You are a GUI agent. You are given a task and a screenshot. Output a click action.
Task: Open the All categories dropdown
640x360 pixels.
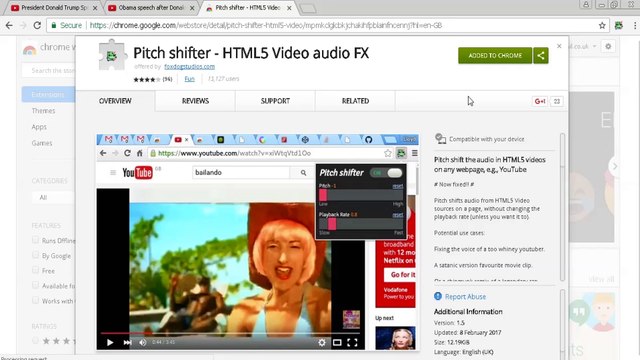[x=53, y=198]
